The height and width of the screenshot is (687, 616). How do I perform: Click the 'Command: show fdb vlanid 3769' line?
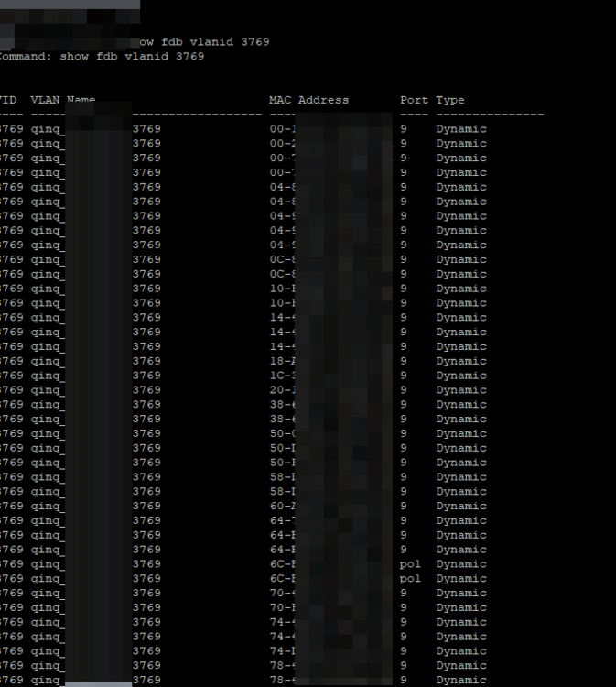pyautogui.click(x=101, y=57)
